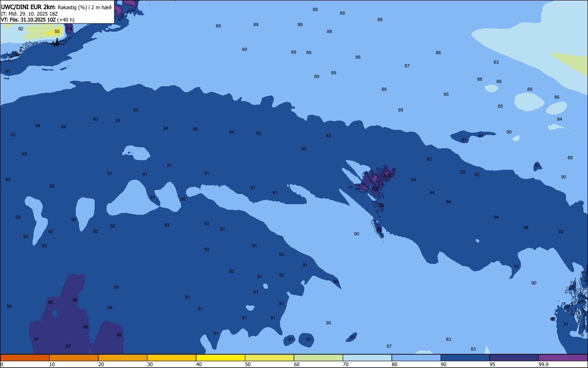Click the legend tick label '70'
The image size is (588, 368).
click(x=345, y=364)
